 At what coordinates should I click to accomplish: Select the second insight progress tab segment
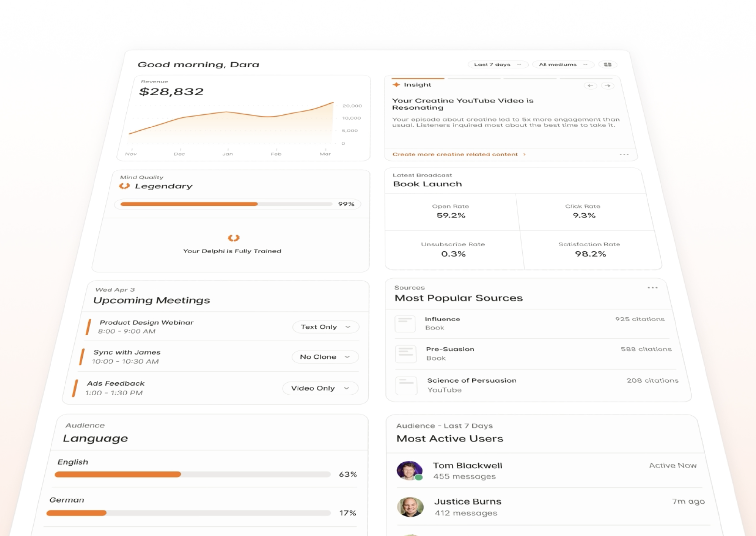pos(474,79)
